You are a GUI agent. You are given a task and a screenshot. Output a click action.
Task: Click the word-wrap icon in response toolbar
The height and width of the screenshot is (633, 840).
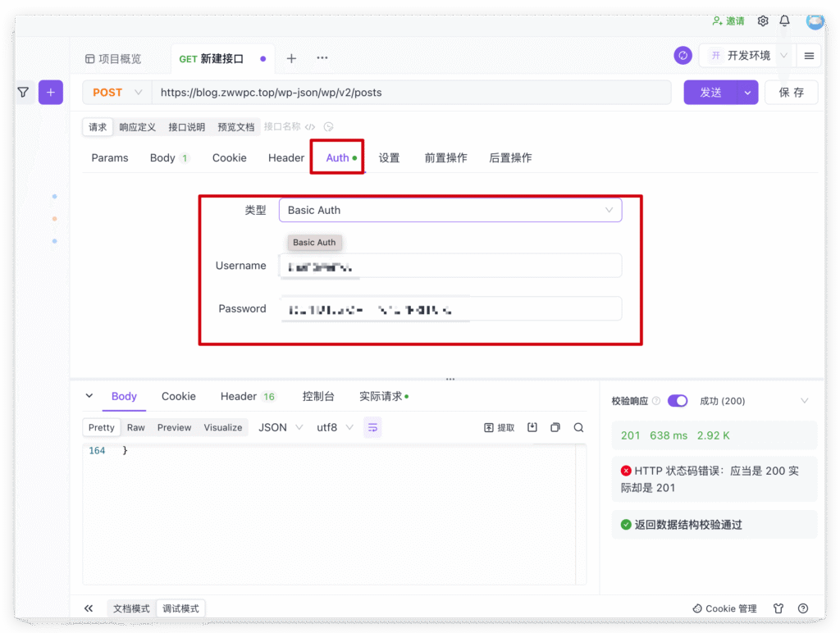pos(372,427)
